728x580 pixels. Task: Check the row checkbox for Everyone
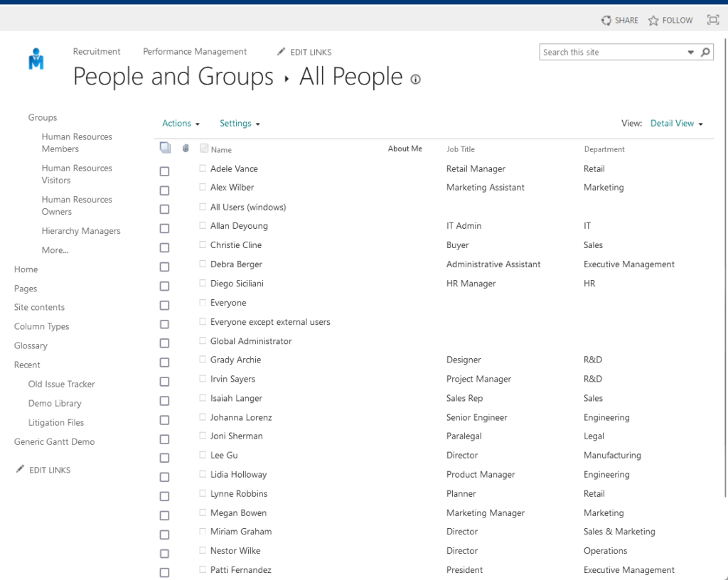164,306
